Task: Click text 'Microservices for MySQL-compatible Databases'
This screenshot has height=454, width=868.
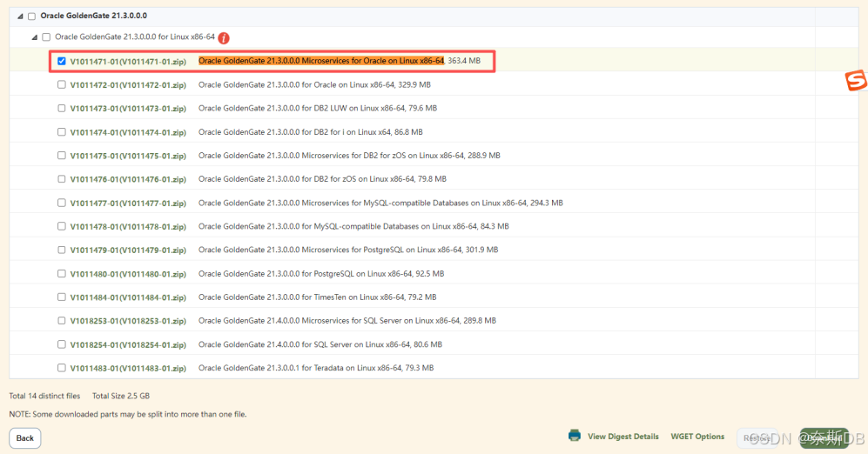Action: (385, 203)
